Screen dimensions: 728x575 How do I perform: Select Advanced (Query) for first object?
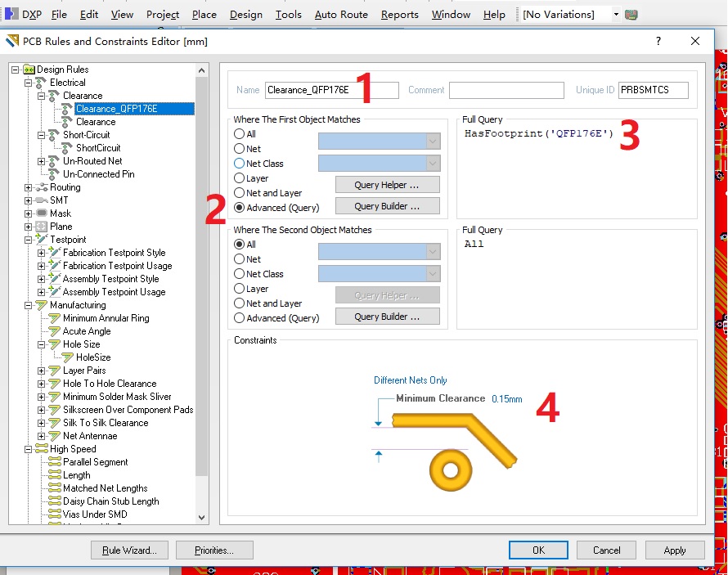[x=239, y=208]
